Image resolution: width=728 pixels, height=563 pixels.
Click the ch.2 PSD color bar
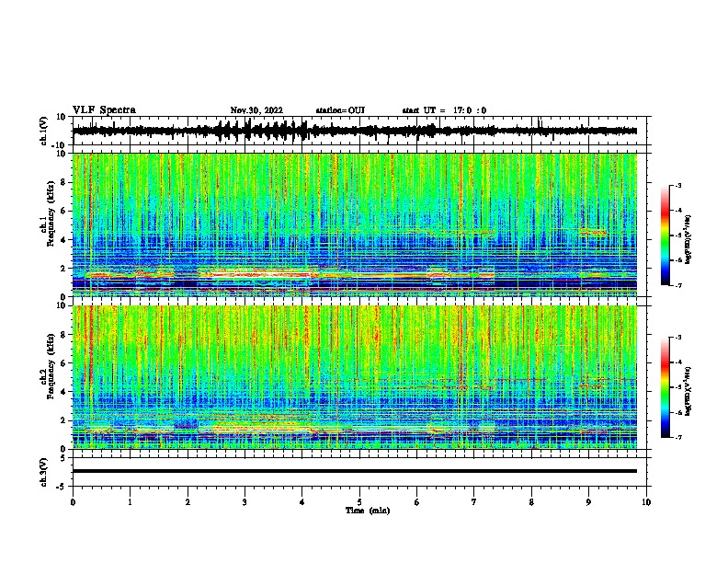click(x=665, y=387)
